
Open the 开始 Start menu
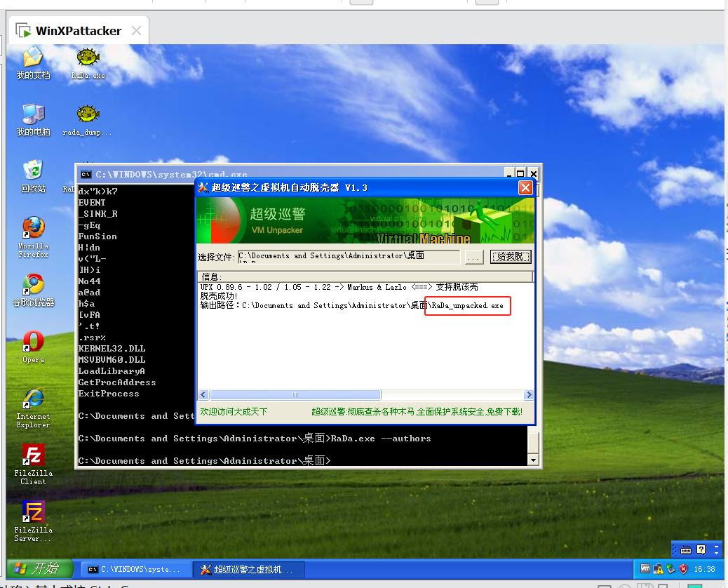tap(40, 568)
